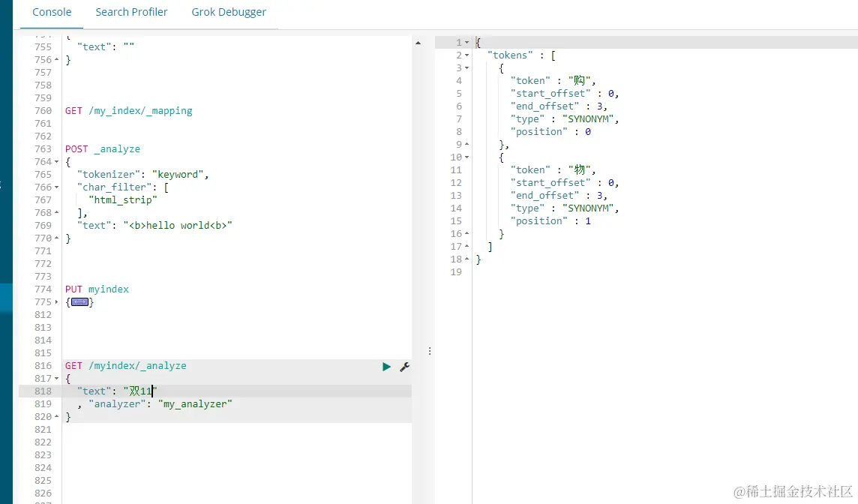Click the editor scrollbar up arrow
This screenshot has height=504, width=858.
418,43
